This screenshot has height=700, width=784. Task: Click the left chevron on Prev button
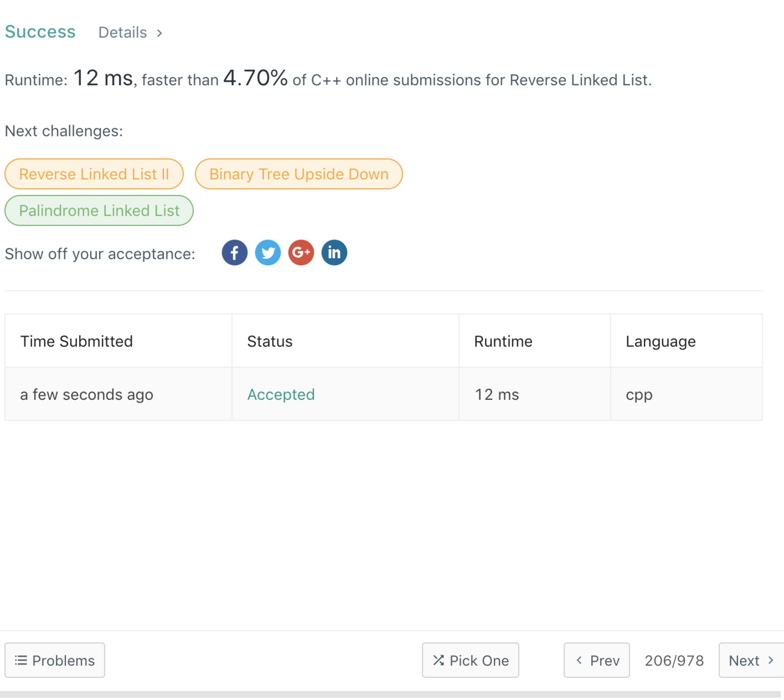click(579, 660)
